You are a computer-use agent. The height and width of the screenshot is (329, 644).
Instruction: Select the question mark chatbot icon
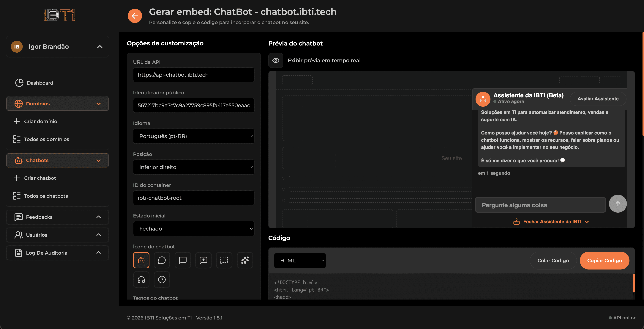click(162, 280)
